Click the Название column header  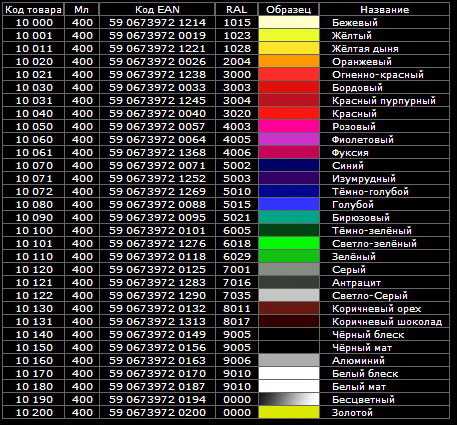coord(385,10)
